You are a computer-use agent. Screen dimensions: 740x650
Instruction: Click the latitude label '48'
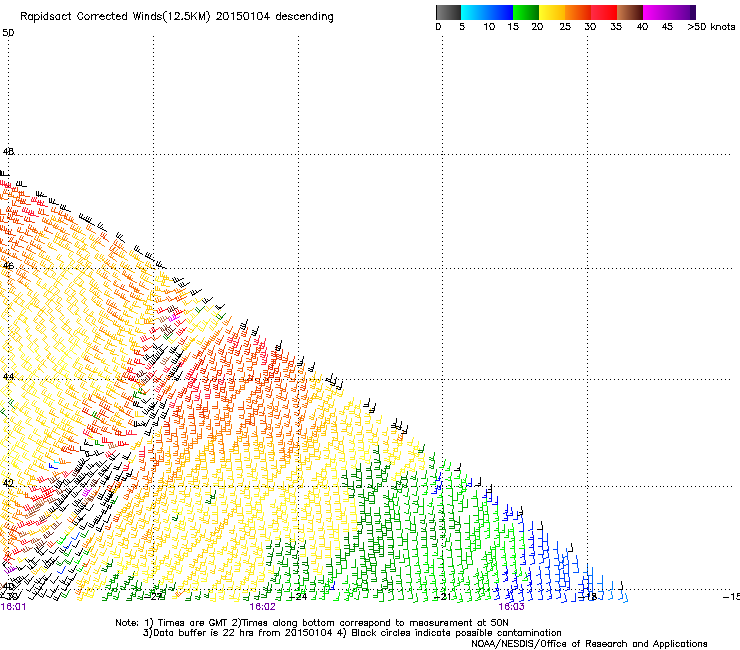(8, 152)
